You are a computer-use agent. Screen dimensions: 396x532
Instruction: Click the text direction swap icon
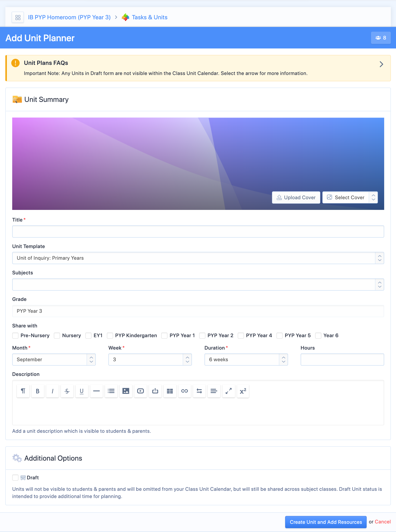pos(199,391)
